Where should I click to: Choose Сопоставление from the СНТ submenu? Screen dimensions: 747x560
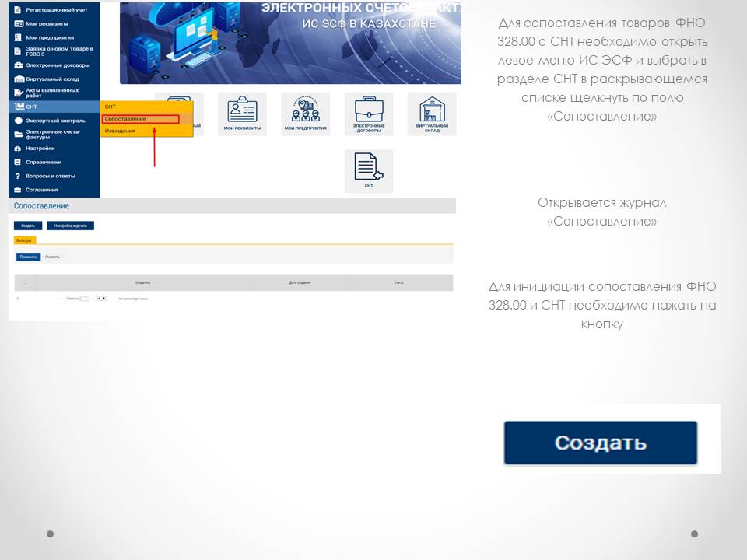point(140,119)
